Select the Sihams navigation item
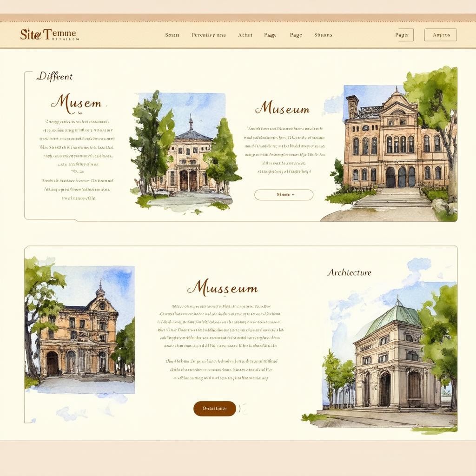This screenshot has width=476, height=476. point(323,35)
